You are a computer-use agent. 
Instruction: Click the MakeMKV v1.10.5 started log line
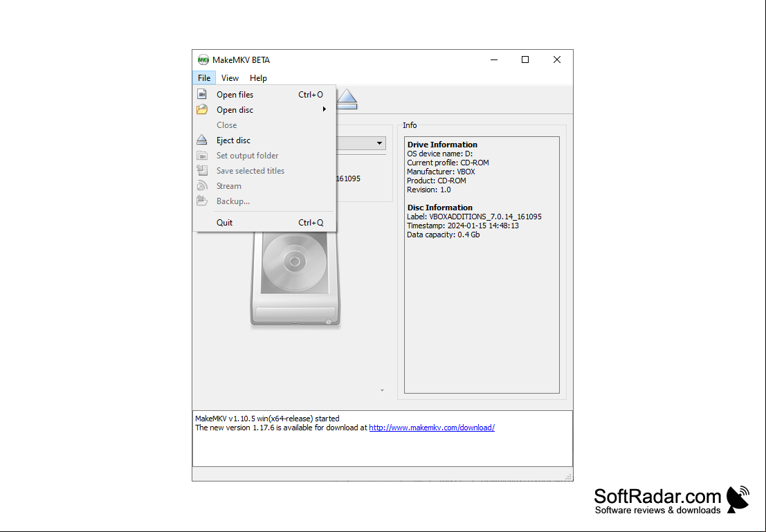(x=267, y=419)
